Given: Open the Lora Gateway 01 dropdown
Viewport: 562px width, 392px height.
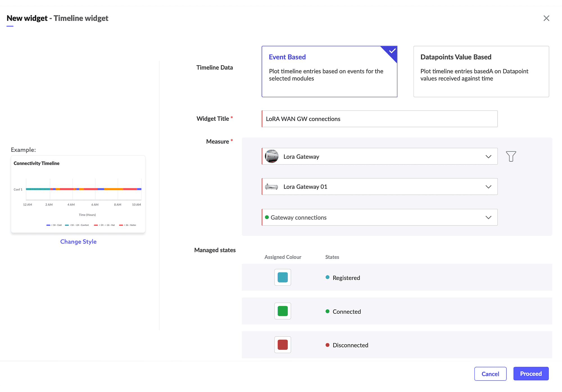Looking at the screenshot, I should (488, 187).
